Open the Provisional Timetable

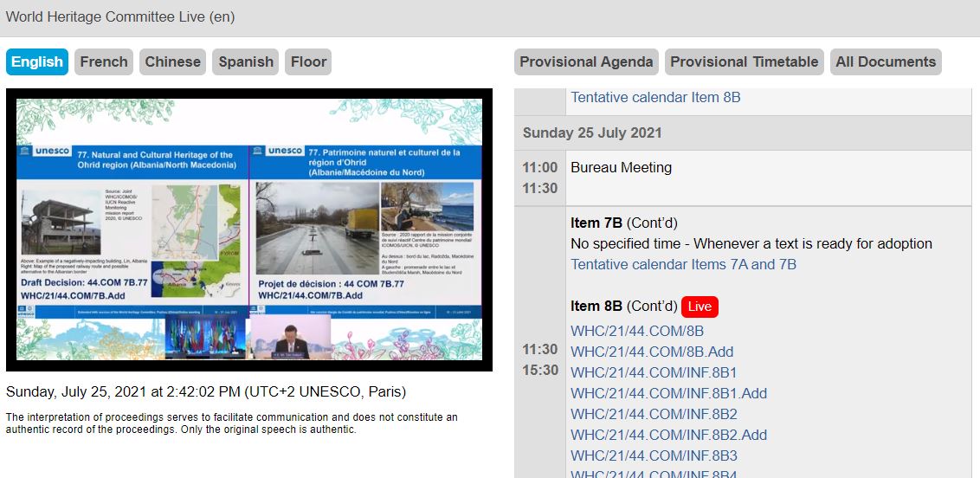(x=744, y=61)
